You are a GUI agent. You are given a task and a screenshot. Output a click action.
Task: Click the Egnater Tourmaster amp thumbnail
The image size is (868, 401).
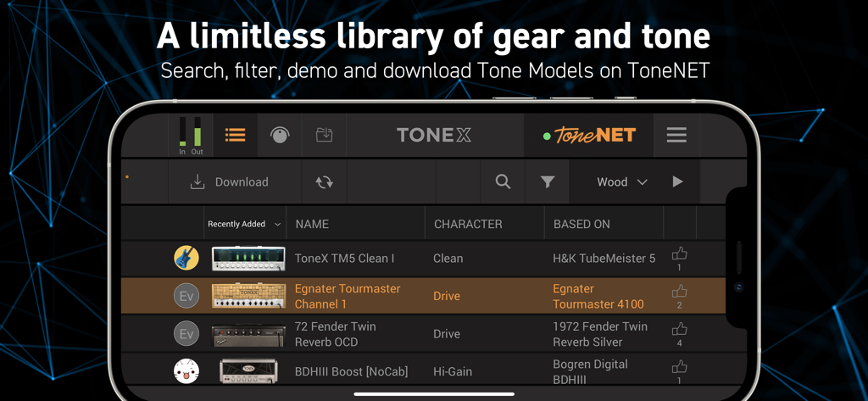[248, 297]
